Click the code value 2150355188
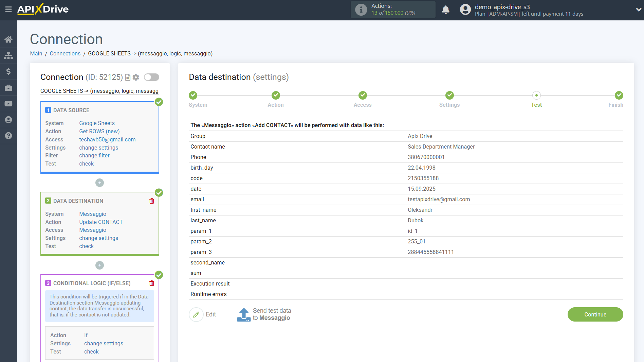The height and width of the screenshot is (362, 644). (423, 178)
